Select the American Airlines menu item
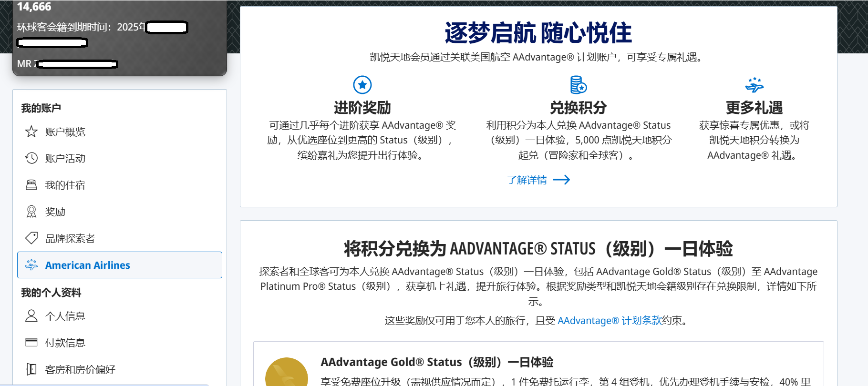Image resolution: width=868 pixels, height=386 pixels. coord(120,265)
